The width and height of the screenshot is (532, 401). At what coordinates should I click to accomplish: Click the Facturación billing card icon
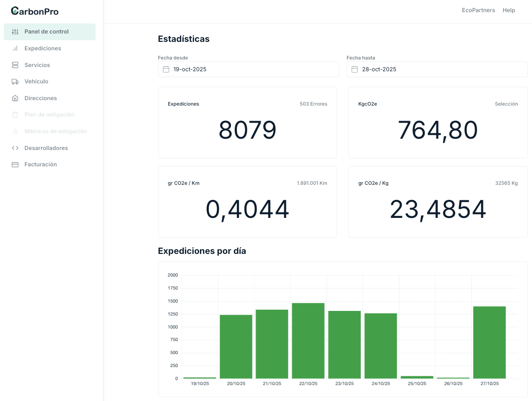(x=15, y=164)
